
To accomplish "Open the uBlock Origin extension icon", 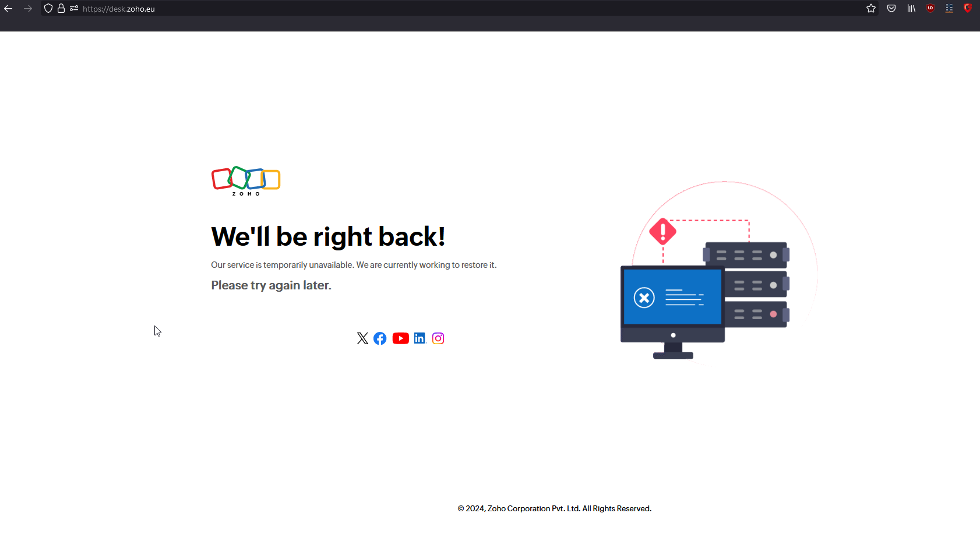I will (x=930, y=8).
